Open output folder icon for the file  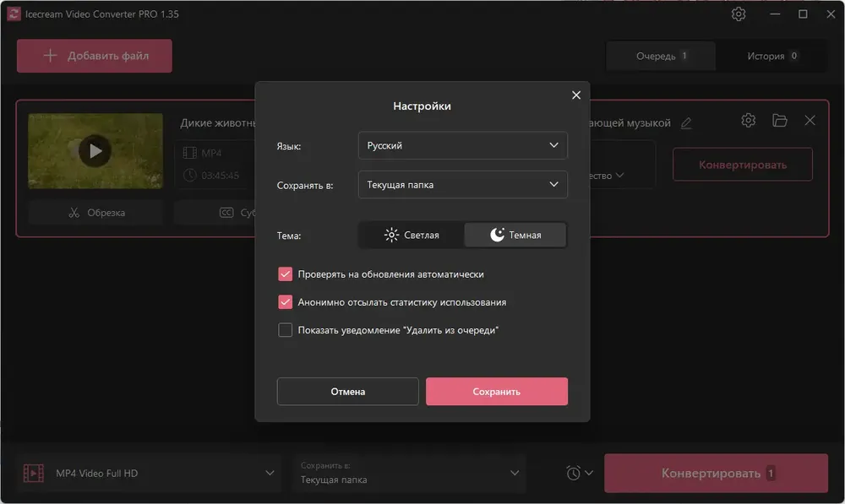(779, 120)
